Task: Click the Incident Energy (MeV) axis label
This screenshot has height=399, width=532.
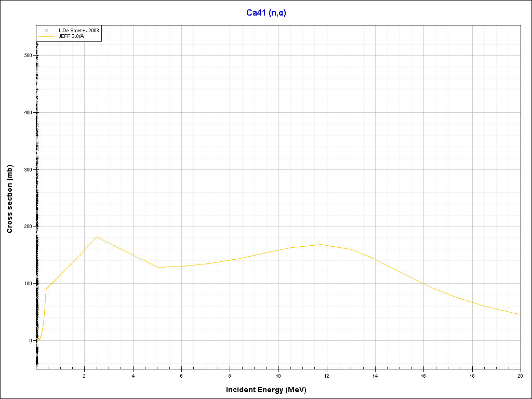Action: (270, 390)
